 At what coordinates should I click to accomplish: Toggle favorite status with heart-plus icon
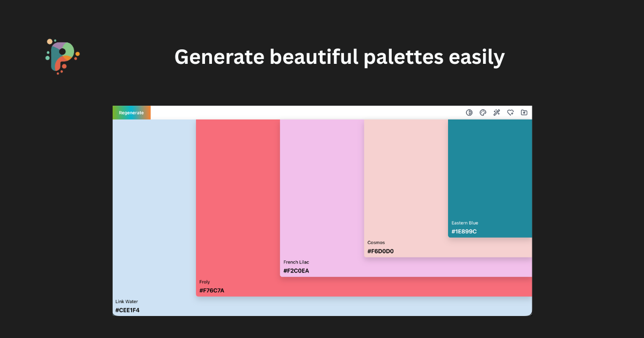510,113
